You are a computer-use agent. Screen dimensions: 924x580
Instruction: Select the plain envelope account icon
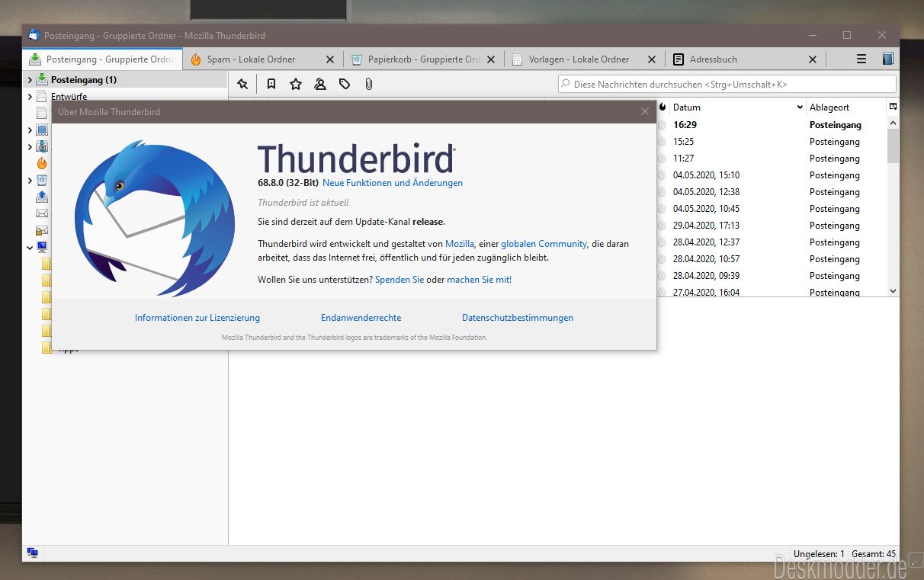pyautogui.click(x=42, y=213)
